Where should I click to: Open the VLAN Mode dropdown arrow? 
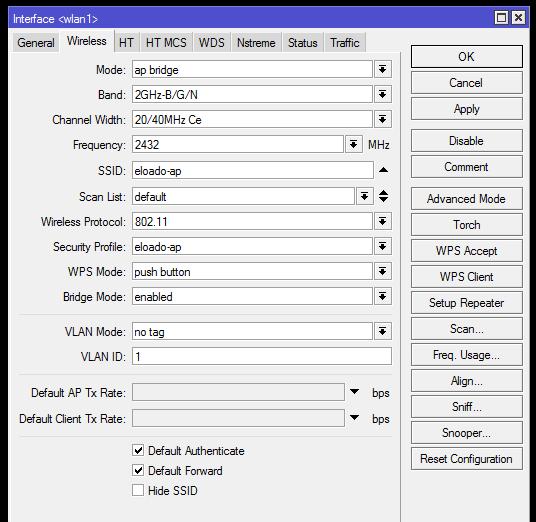tap(383, 331)
